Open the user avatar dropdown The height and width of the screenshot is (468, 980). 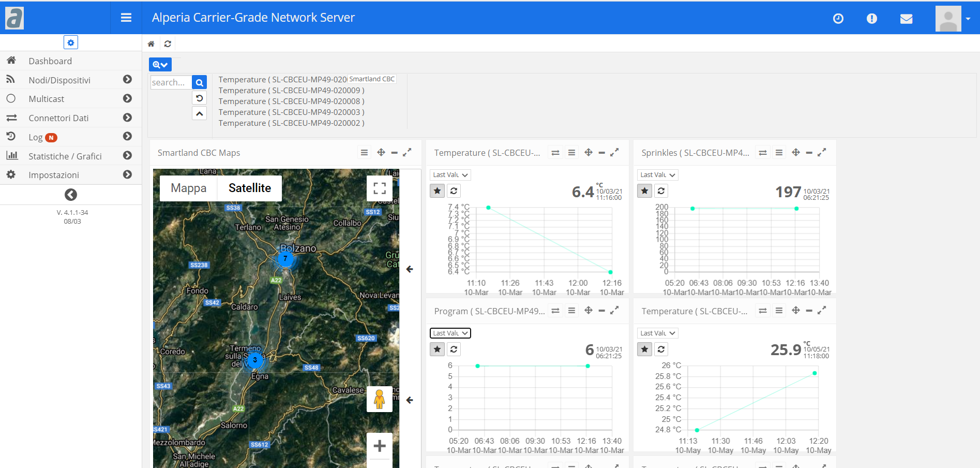pyautogui.click(x=953, y=19)
